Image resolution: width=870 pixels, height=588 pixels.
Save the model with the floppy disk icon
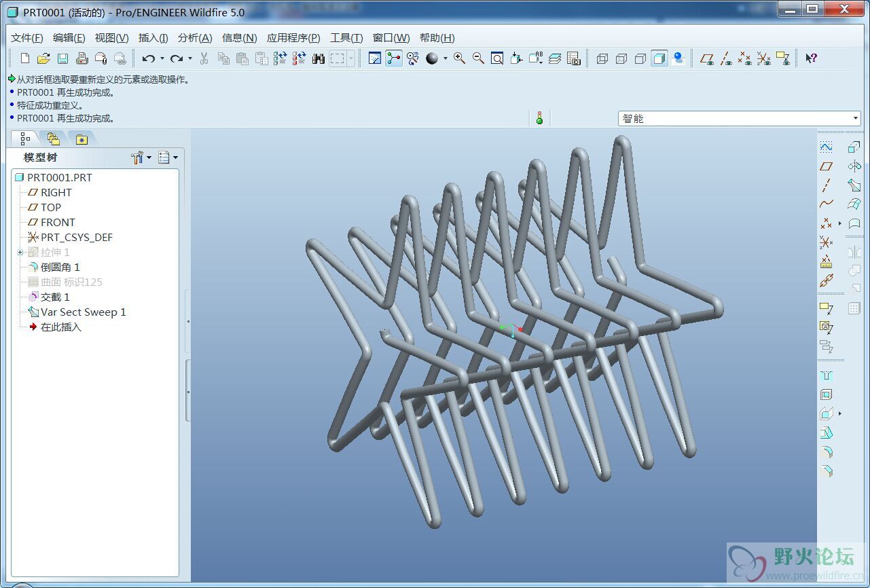tap(62, 58)
